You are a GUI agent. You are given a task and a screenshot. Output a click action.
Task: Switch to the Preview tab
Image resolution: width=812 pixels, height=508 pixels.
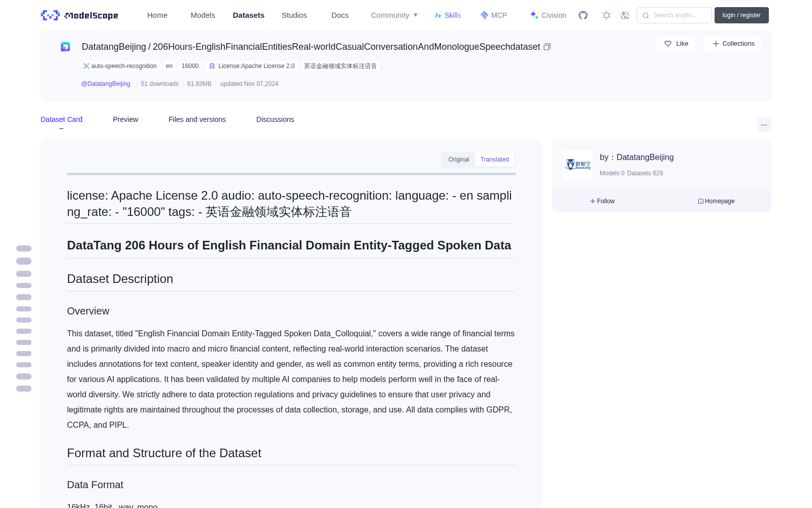pos(125,119)
